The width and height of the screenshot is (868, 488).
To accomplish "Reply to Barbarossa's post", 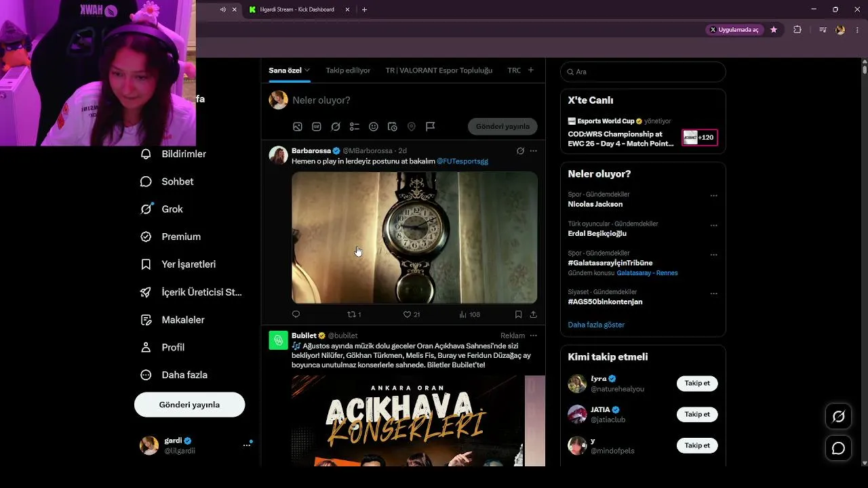I will coord(296,314).
